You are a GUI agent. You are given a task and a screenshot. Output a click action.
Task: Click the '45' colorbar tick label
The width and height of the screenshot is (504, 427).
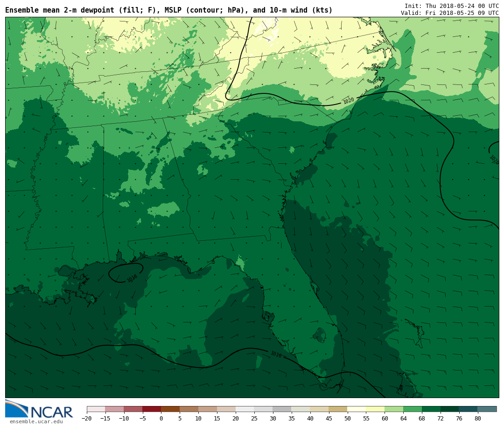pos(329,418)
